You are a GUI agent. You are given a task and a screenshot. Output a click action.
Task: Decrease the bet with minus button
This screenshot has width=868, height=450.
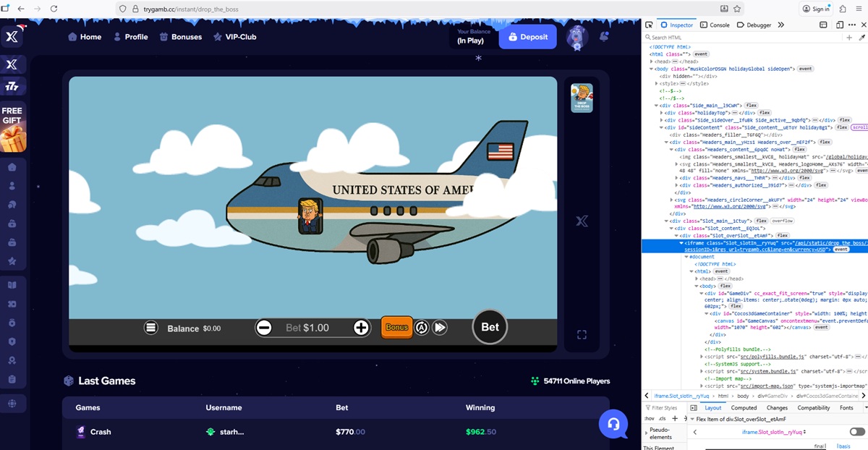coord(265,328)
